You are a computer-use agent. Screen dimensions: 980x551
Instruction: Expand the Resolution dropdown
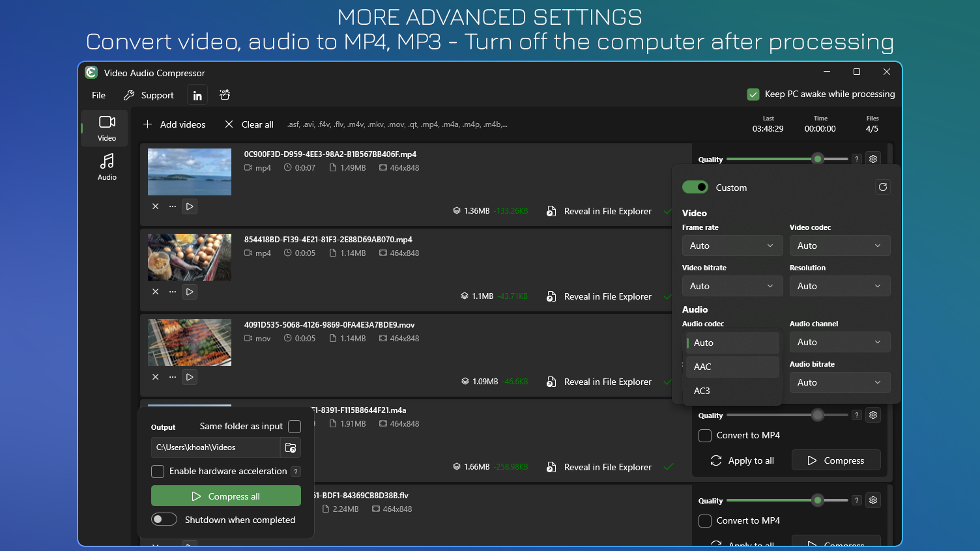click(x=840, y=286)
